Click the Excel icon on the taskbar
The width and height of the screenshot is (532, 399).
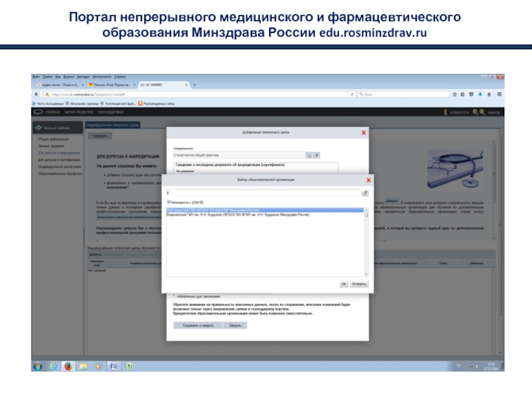click(129, 366)
